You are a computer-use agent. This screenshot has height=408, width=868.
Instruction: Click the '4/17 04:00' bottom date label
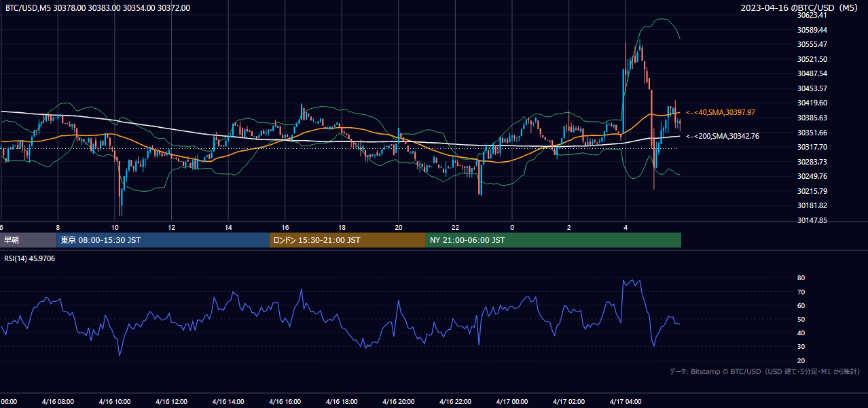point(626,402)
